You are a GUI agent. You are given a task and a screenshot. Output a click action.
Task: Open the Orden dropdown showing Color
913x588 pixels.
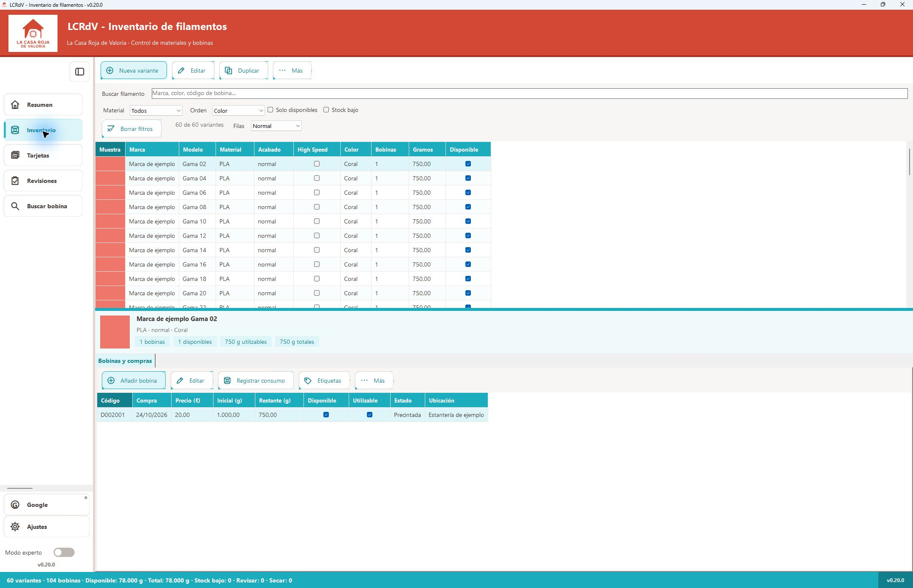(x=238, y=111)
